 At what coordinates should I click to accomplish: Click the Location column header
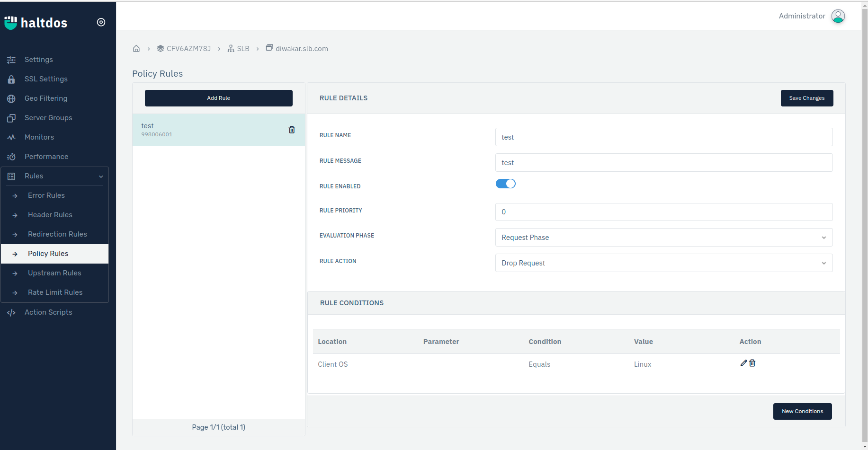coord(332,342)
